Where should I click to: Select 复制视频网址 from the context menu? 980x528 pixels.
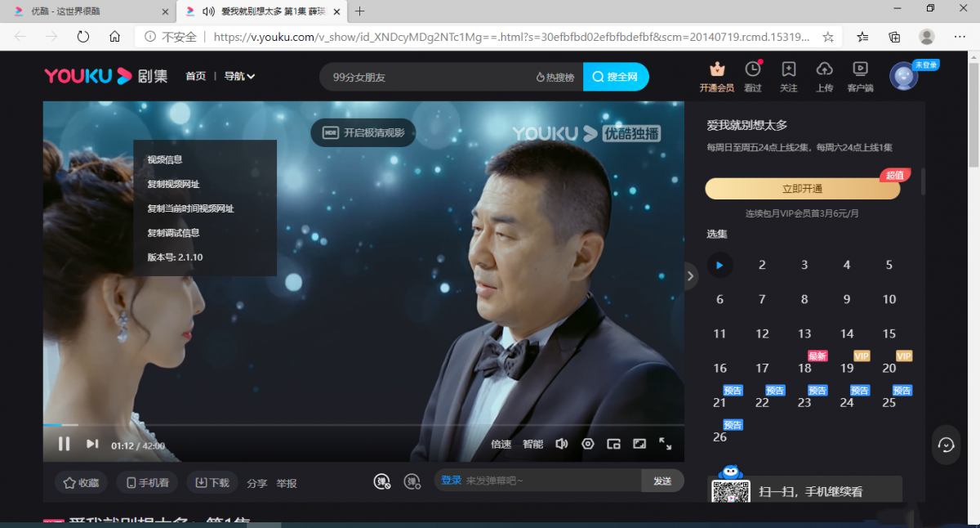pos(173,184)
